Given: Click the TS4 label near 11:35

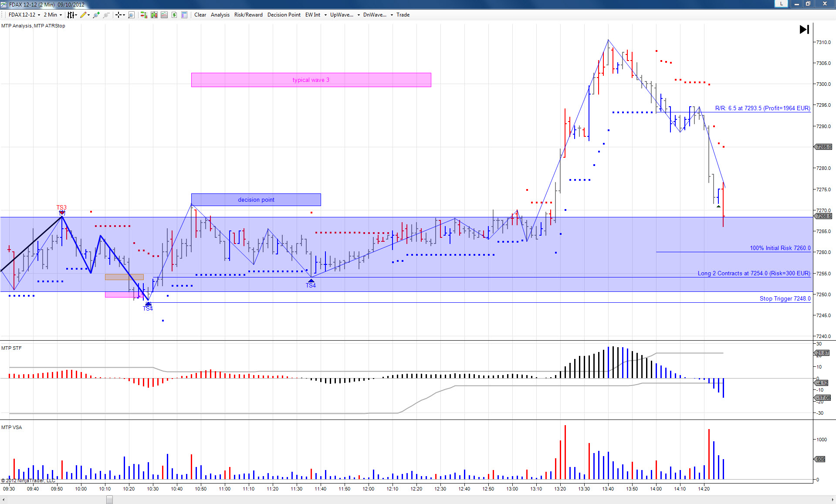Looking at the screenshot, I should (311, 285).
